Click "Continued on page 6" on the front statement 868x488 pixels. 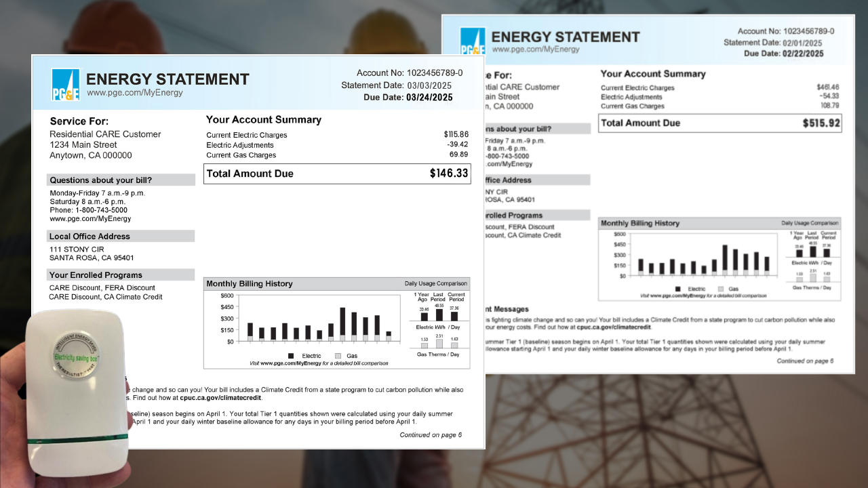(x=430, y=435)
